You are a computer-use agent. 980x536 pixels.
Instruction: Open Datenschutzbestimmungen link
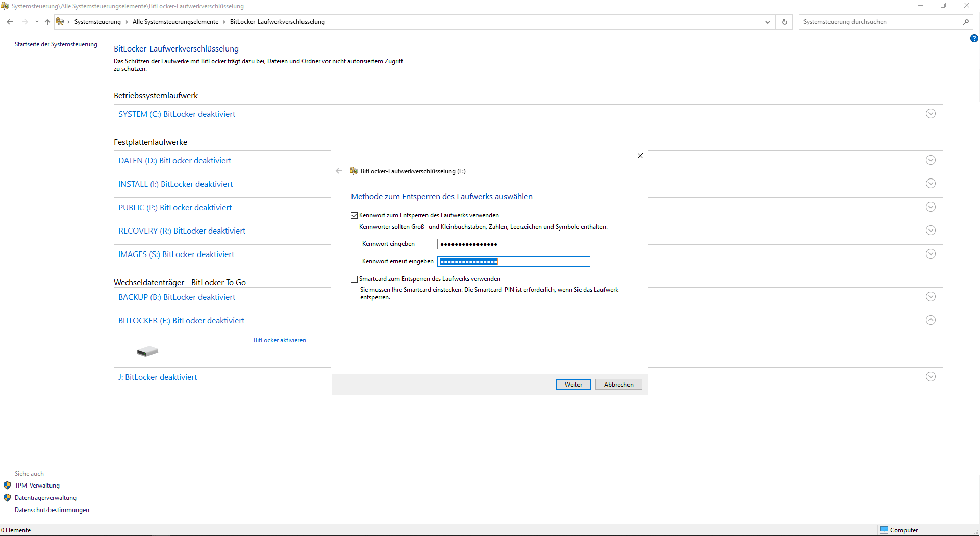click(52, 510)
